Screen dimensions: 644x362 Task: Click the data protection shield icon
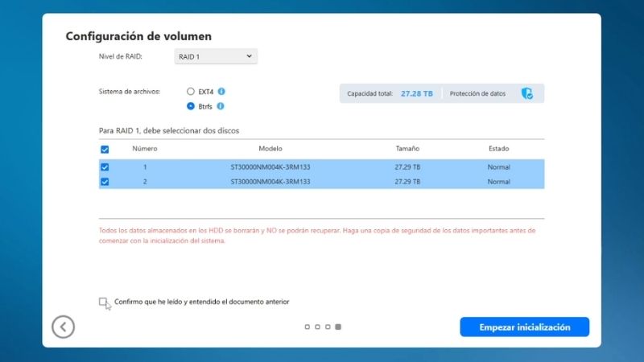point(527,93)
